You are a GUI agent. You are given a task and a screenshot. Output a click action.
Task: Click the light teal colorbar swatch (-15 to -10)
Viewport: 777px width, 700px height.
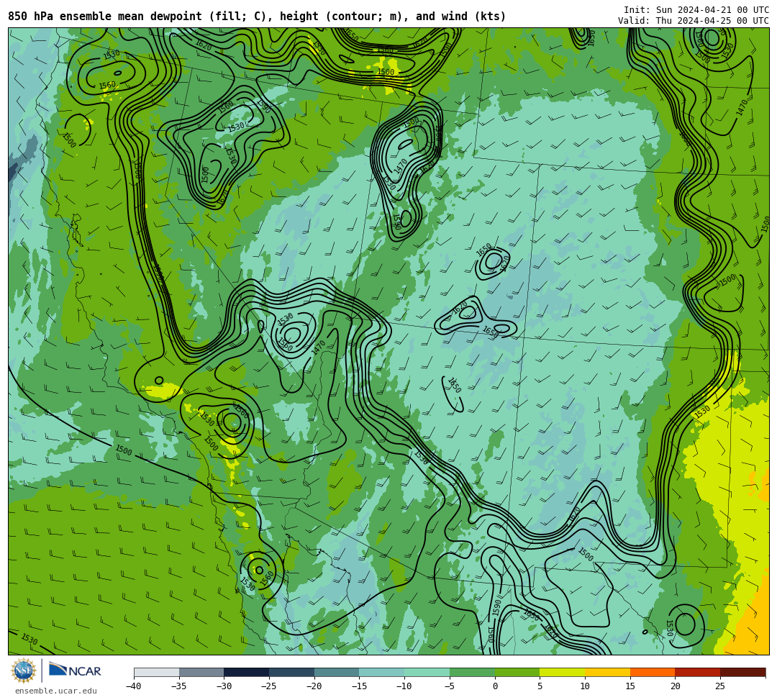[x=382, y=672]
